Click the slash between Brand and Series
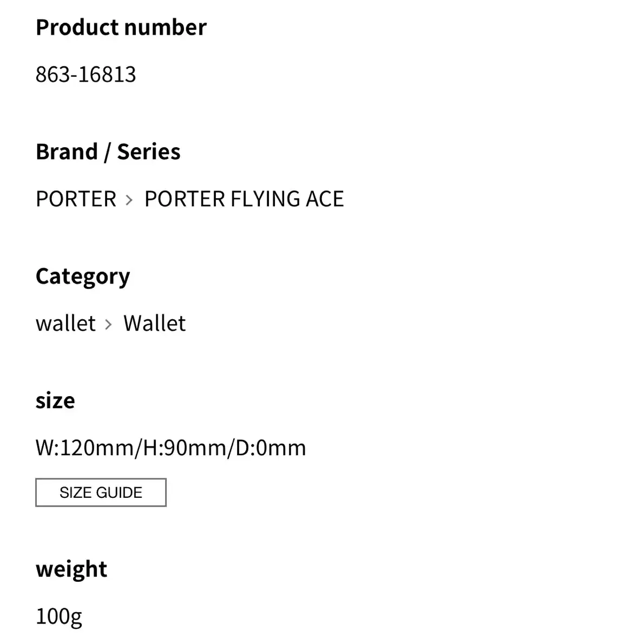 107,153
